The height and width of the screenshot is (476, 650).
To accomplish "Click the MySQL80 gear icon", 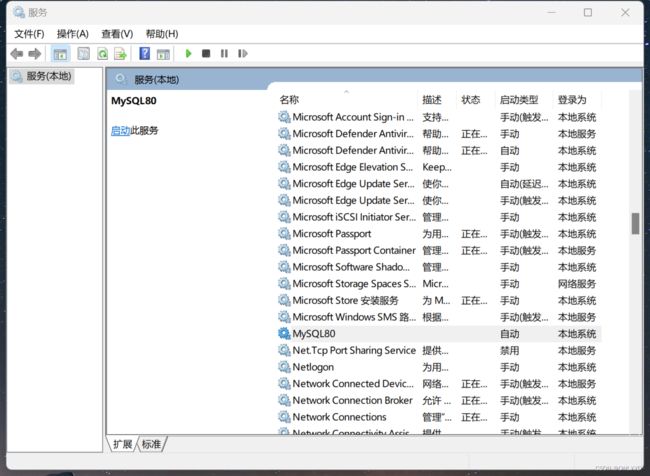I will click(284, 334).
